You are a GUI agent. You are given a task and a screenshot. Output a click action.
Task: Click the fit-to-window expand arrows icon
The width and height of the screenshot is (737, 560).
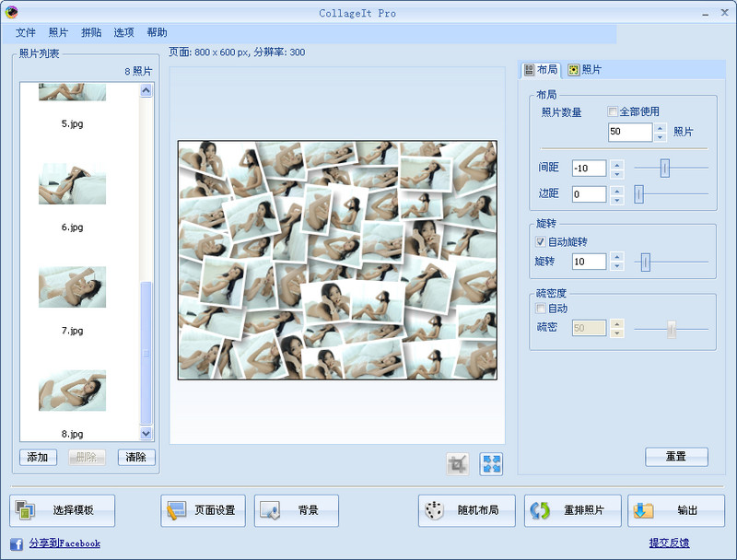[x=491, y=464]
